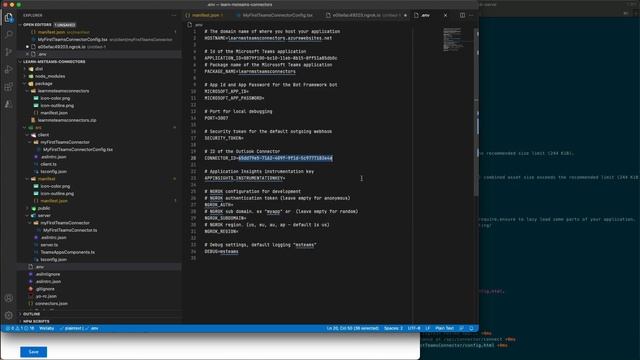Open the Manage gear icon
The image size is (640, 360).
pos(9,316)
